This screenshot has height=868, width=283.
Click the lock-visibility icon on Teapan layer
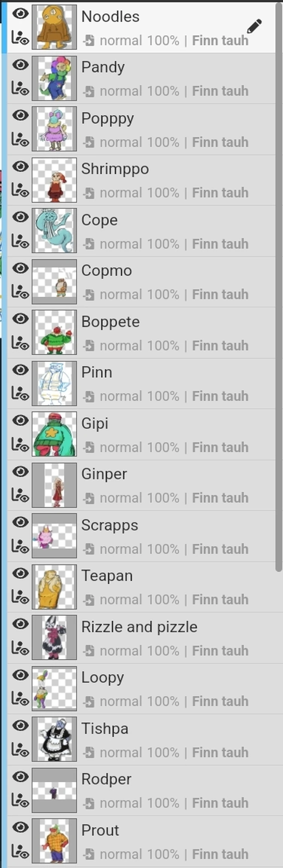[x=20, y=597]
